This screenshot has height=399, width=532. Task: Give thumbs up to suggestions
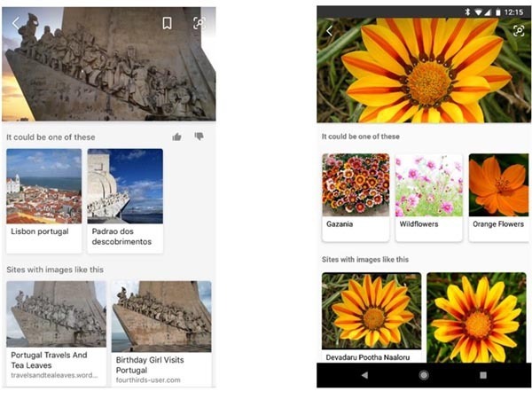coord(176,137)
